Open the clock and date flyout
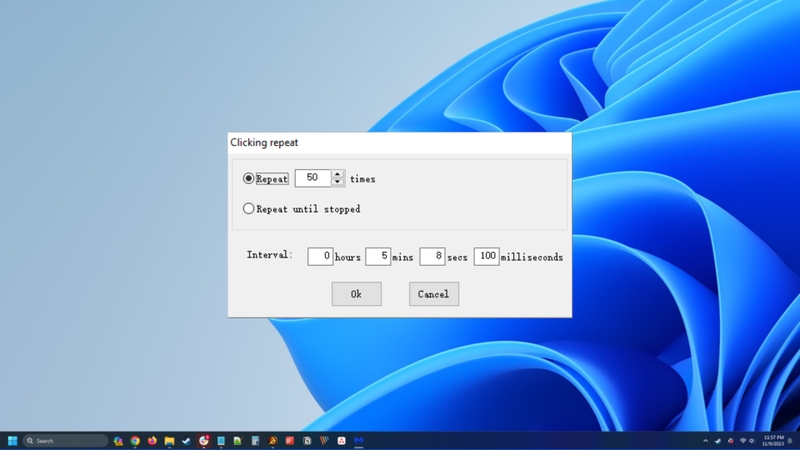This screenshot has height=450, width=800. (x=773, y=441)
